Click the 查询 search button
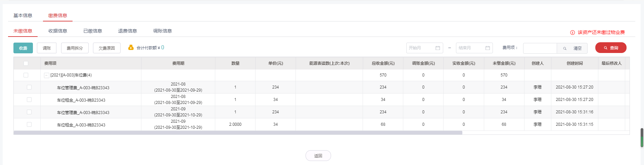The width and height of the screenshot is (644, 165). click(x=610, y=48)
